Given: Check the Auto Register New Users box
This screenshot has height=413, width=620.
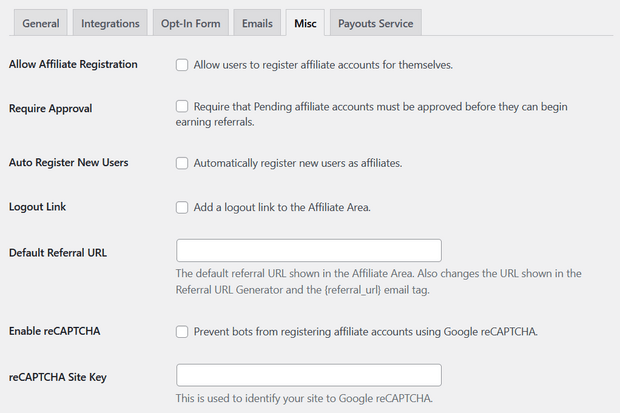Looking at the screenshot, I should 182,163.
